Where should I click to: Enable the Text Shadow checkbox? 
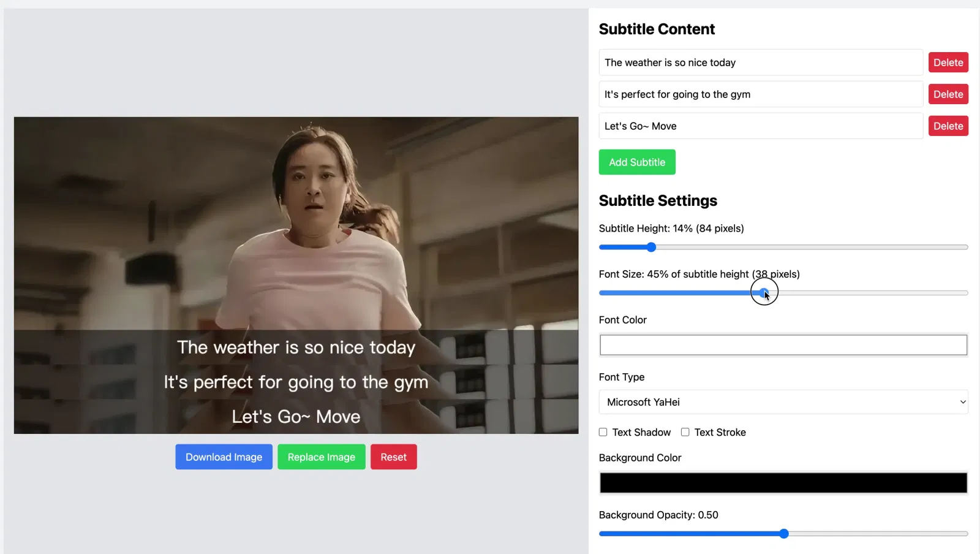click(603, 432)
